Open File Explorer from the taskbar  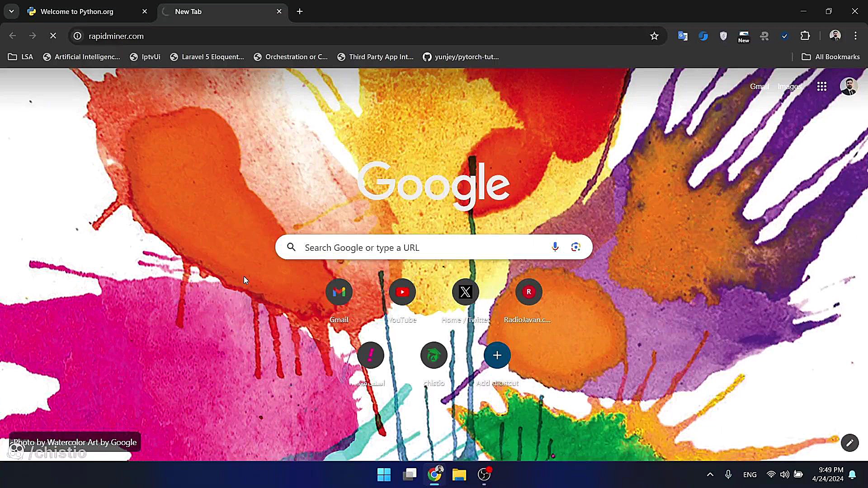click(459, 474)
